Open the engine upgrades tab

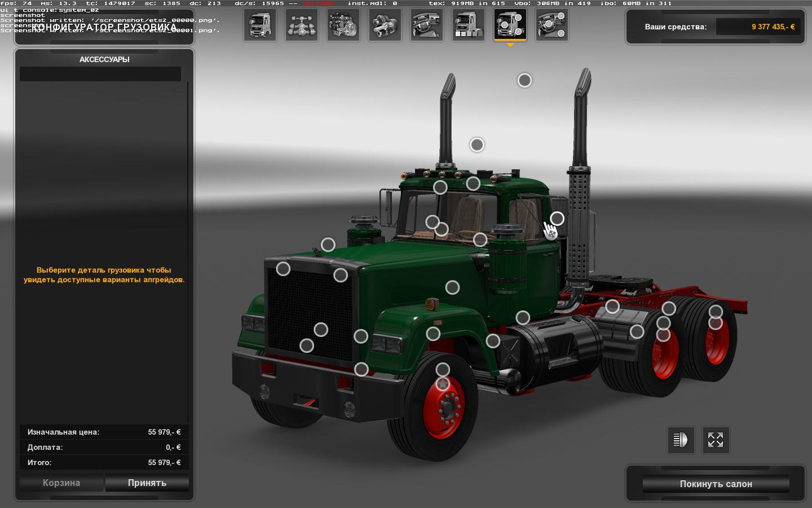(343, 25)
